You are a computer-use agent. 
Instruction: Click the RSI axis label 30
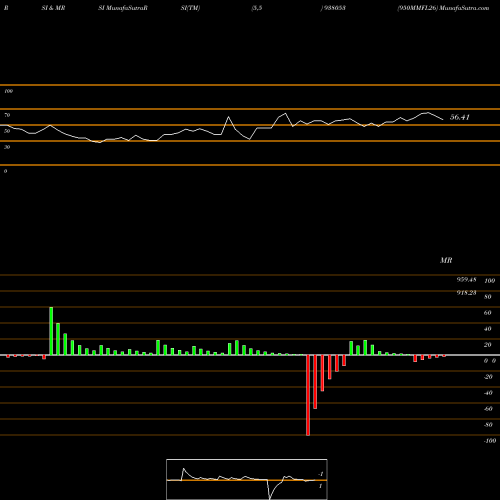[x=7, y=147]
